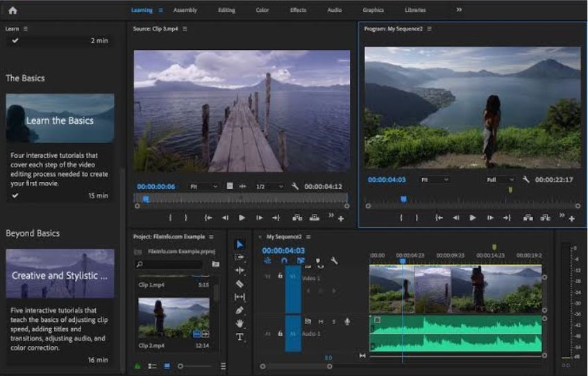Screen dimensions: 588x376
Task: Mute the Audio 1 track
Action: pyautogui.click(x=321, y=322)
